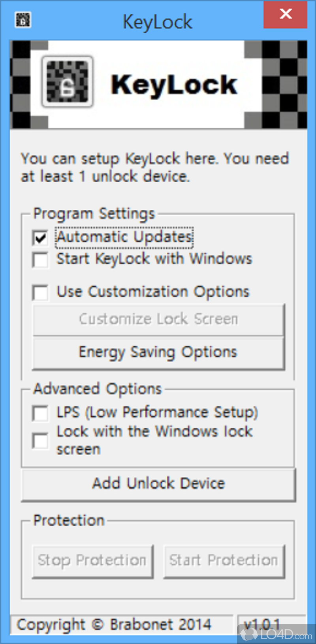Screen dimensions: 316x644
Task: Click the large KeyLock banner heading
Action: 174,85
